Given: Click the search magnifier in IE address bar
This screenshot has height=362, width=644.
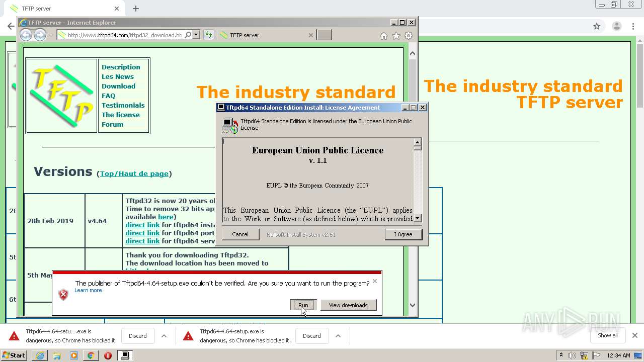Looking at the screenshot, I should click(188, 35).
